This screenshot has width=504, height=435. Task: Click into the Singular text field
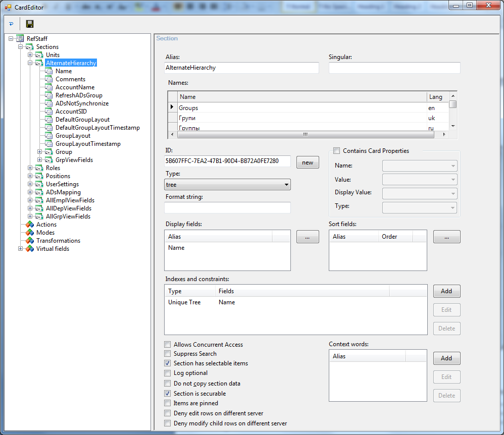394,68
